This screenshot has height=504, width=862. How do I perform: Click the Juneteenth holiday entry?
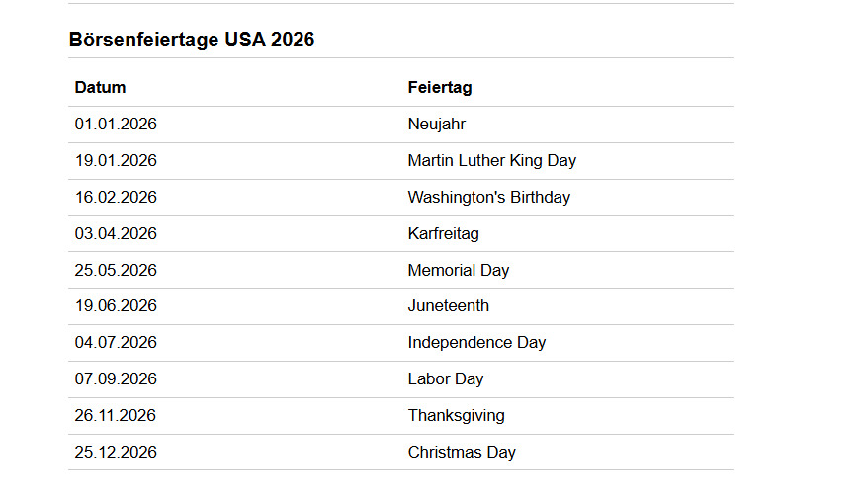[449, 306]
